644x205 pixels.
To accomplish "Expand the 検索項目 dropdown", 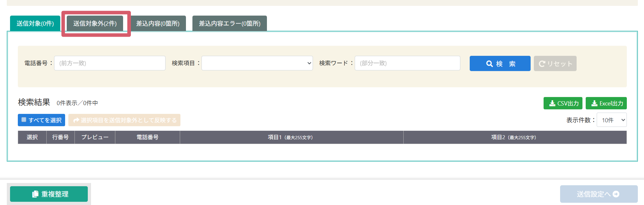I will 257,63.
